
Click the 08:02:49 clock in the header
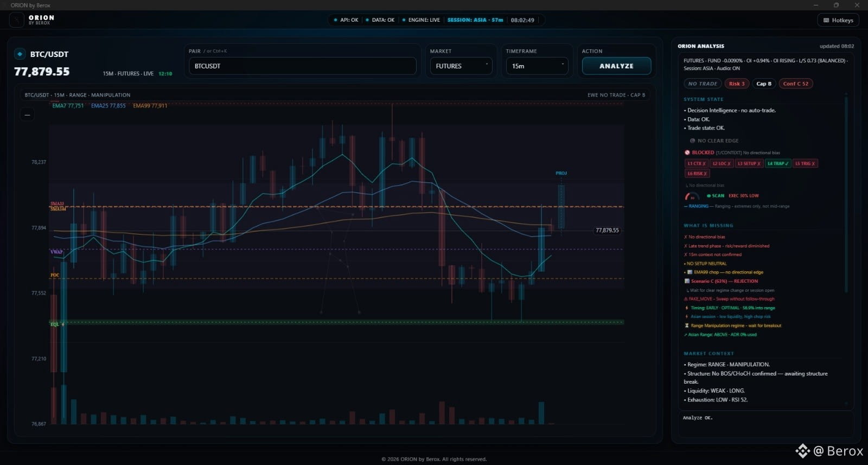point(522,20)
